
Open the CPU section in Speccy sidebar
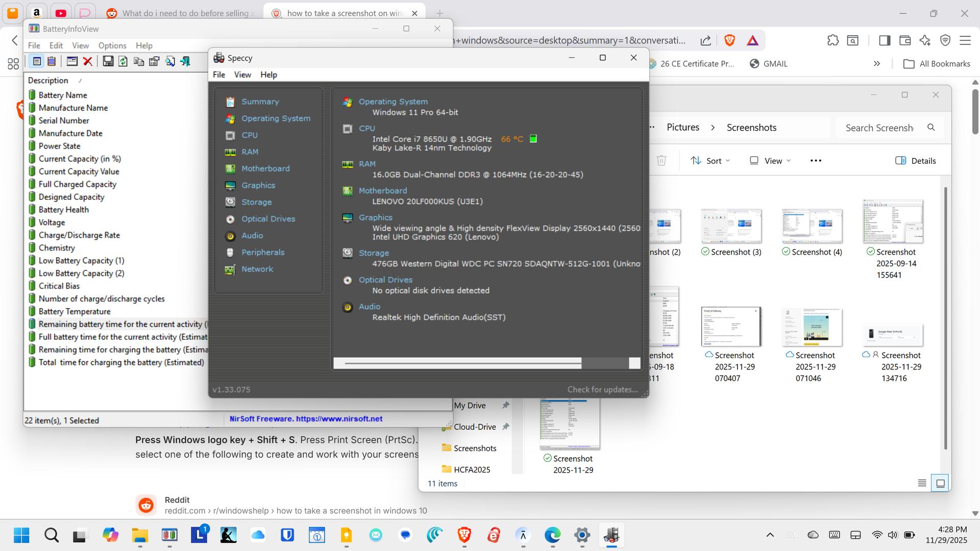(249, 135)
